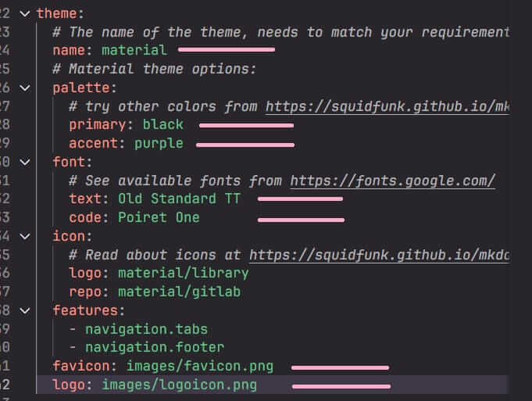
Task: Open the fonts.google.com link
Action: pos(393,181)
